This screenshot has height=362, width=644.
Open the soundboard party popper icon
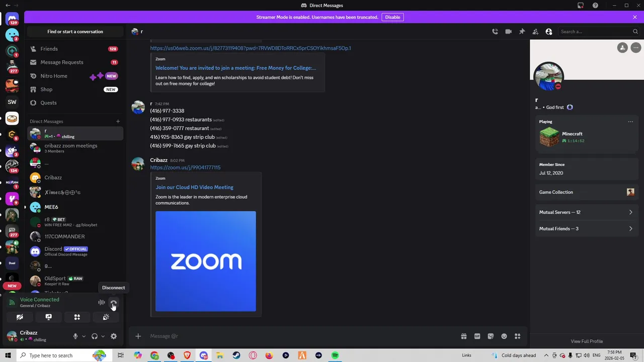(106, 317)
